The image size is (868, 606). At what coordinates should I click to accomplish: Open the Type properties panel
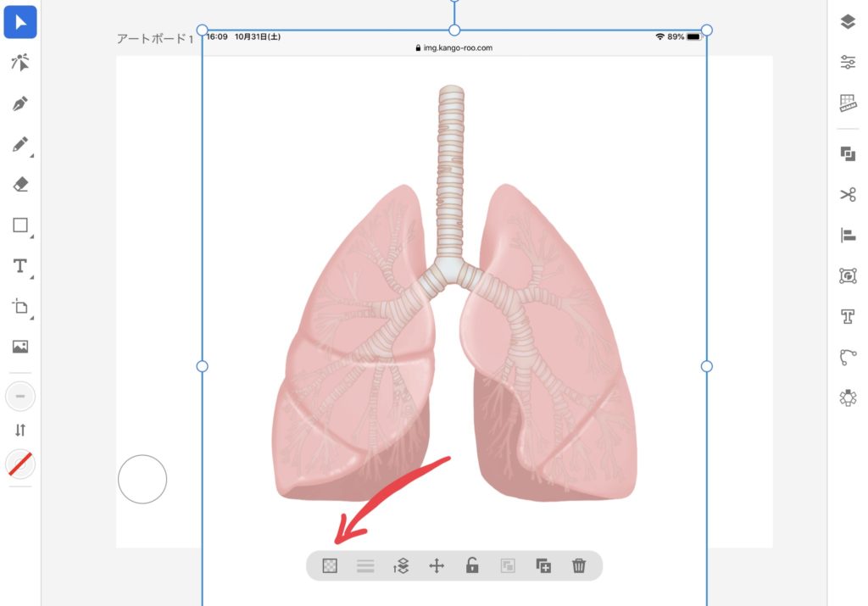(848, 316)
